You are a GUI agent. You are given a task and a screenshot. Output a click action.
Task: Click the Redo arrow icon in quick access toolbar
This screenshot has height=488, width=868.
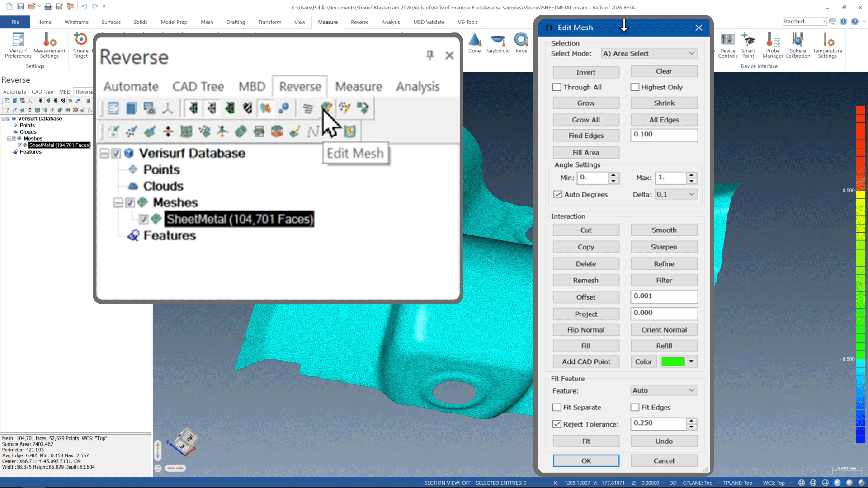(95, 7)
